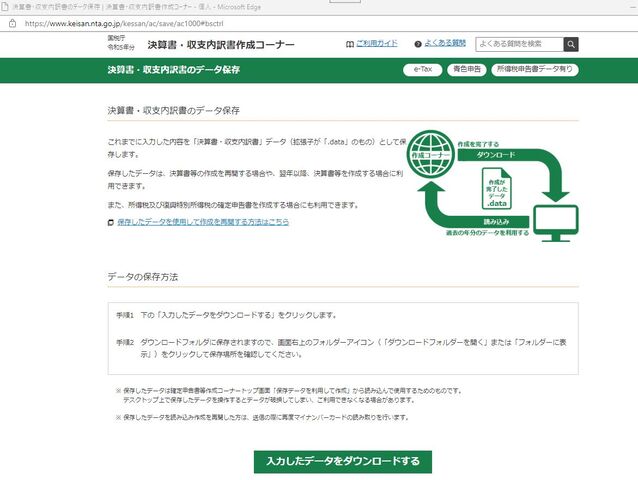The image size is (638, 480).
Task: Click the computer monitor graphic in the diagram
Action: pos(556,223)
